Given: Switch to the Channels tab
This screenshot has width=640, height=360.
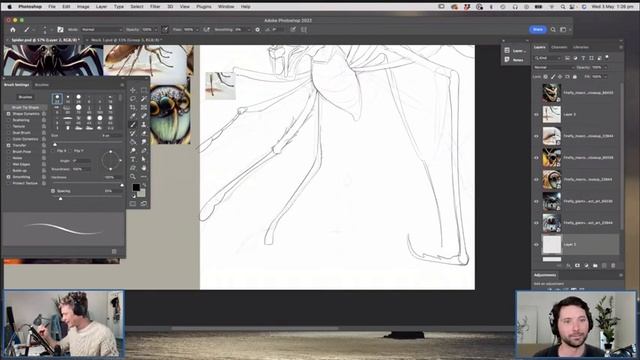Looking at the screenshot, I should pyautogui.click(x=559, y=47).
